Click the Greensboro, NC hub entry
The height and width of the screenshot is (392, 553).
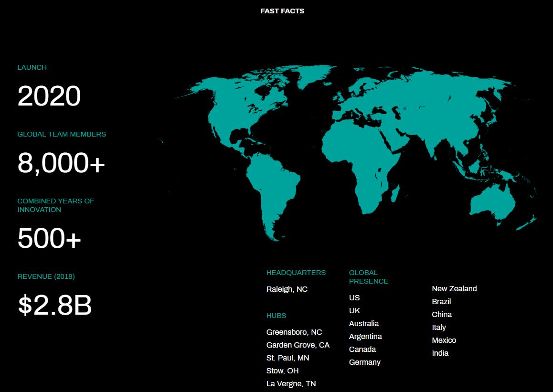[x=294, y=332]
